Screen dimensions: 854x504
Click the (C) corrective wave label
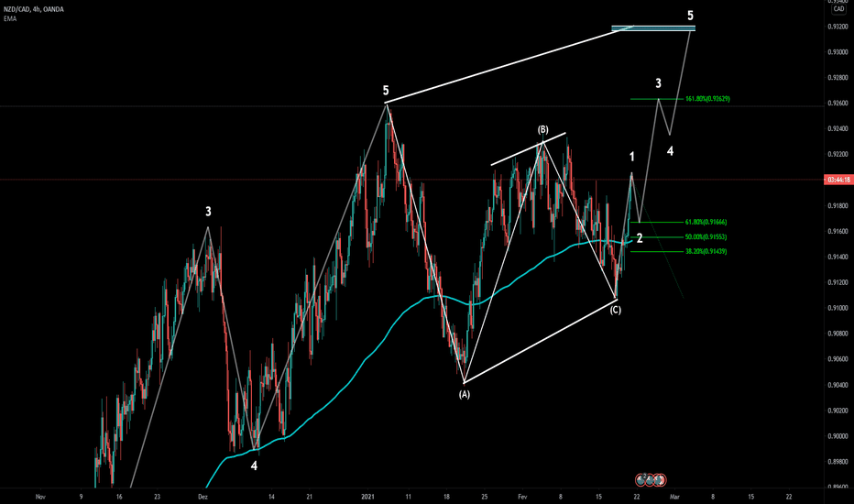click(x=615, y=310)
